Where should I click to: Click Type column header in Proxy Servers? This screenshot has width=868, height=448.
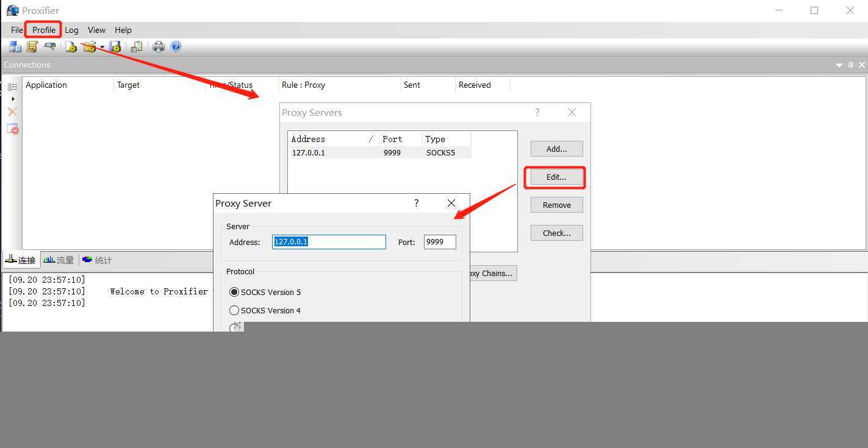tap(447, 139)
